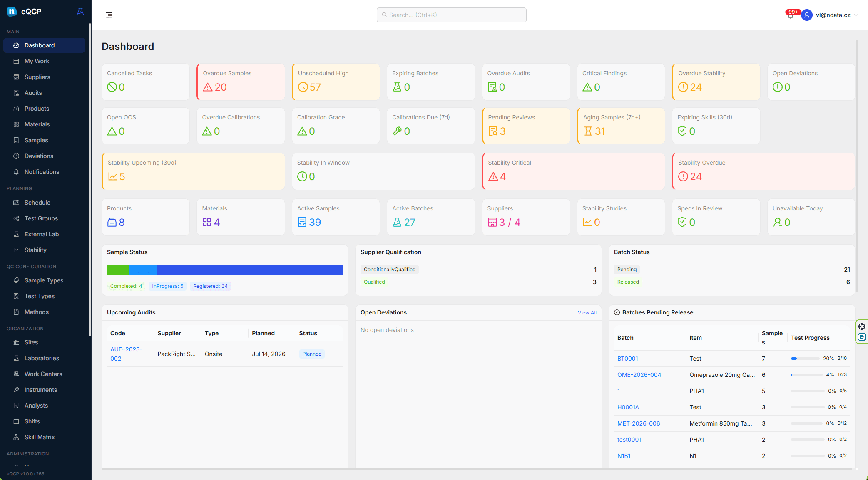Open the Suppliers sidebar item
Screen dimensions: 868x480
[44, 77]
